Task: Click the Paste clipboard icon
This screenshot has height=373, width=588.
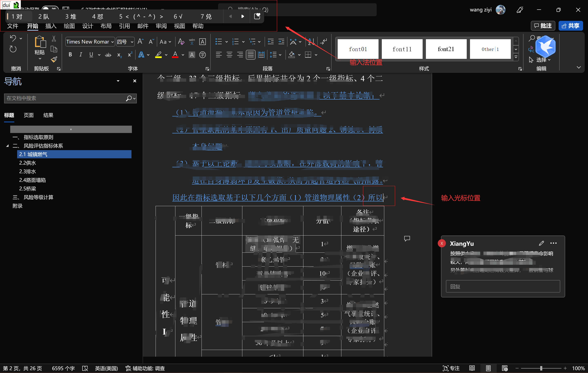Action: (40, 42)
